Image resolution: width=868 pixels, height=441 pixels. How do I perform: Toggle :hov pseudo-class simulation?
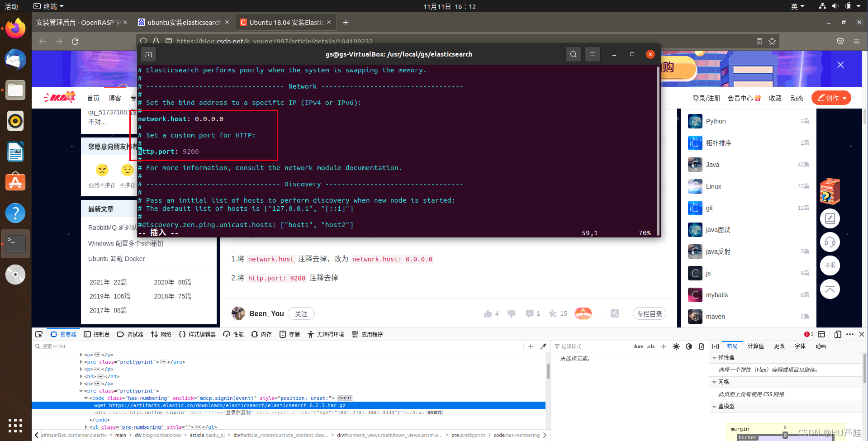(x=638, y=346)
